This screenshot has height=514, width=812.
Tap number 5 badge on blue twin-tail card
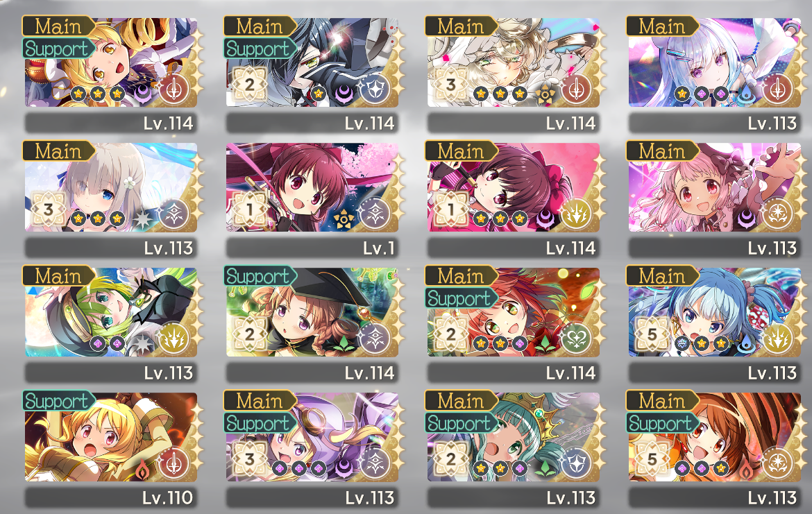(652, 334)
